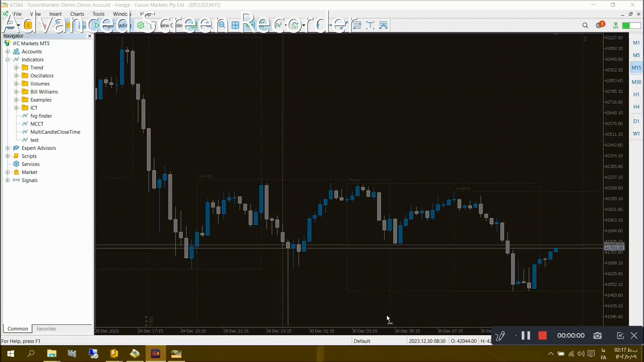Switch to the Favorites tab

(x=46, y=329)
